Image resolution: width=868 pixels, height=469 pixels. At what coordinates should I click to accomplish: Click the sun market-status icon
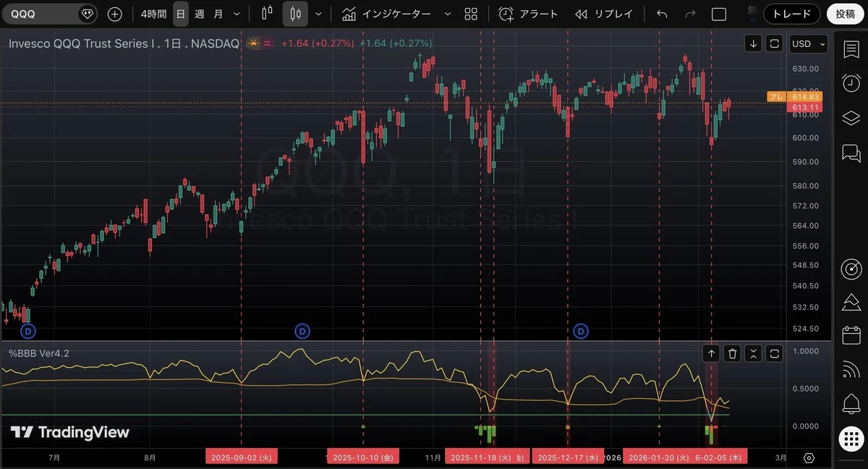(x=254, y=43)
